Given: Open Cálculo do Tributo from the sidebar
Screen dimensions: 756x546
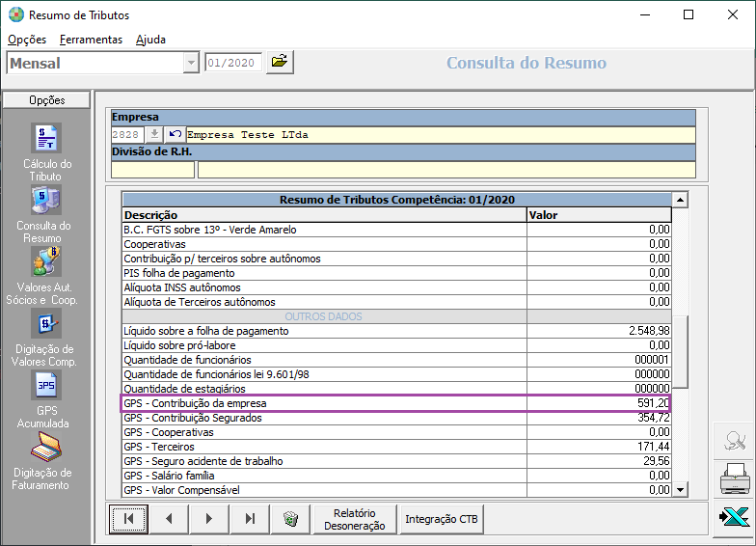Looking at the screenshot, I should 46,138.
